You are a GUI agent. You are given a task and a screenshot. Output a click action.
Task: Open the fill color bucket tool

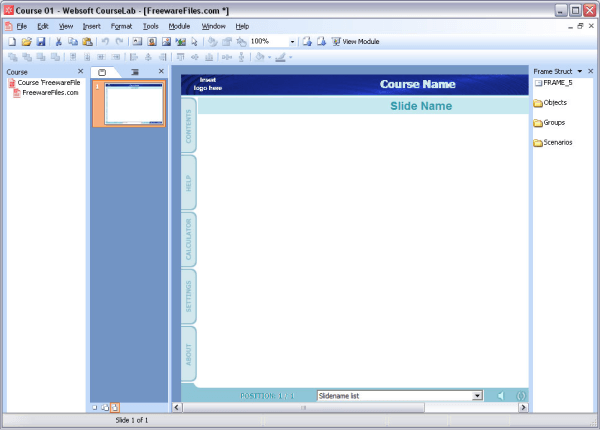click(260, 57)
